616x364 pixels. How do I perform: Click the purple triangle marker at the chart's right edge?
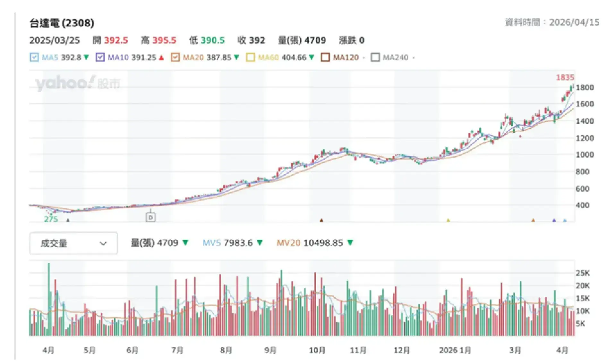(x=553, y=220)
